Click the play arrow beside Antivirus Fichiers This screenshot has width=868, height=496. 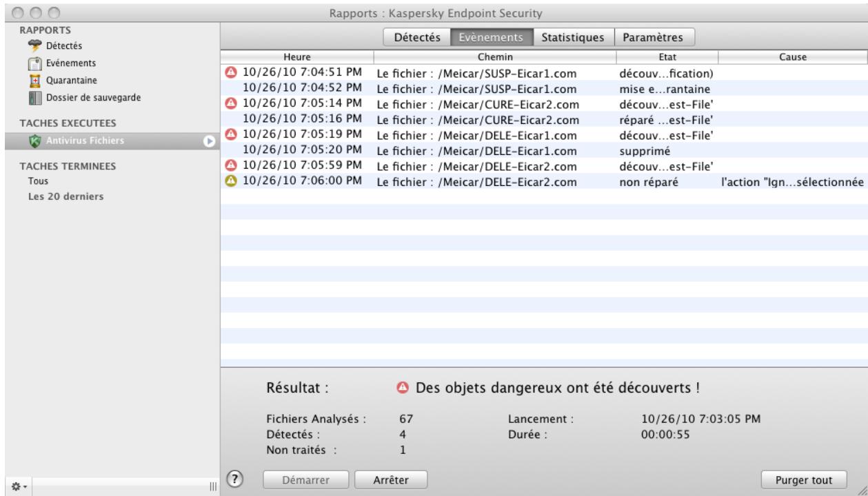(x=209, y=141)
